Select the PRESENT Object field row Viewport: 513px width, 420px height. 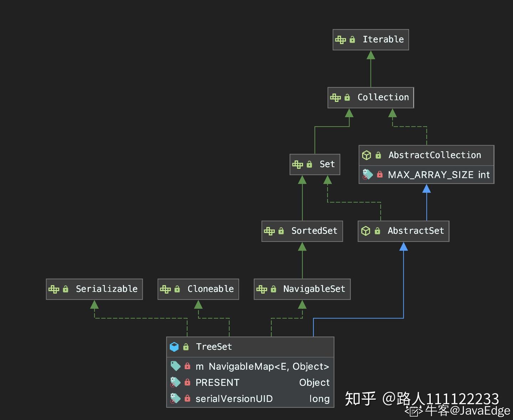click(x=250, y=382)
